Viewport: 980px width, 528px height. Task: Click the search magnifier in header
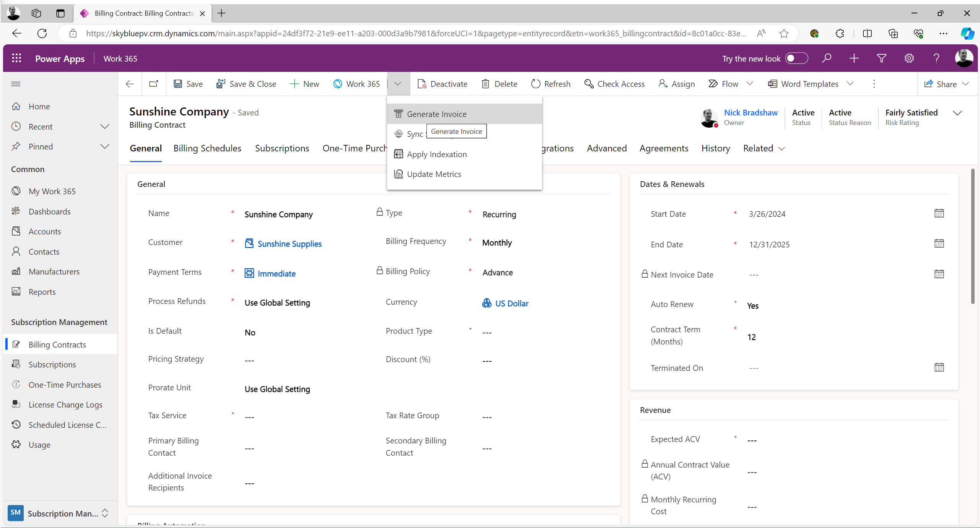[826, 58]
